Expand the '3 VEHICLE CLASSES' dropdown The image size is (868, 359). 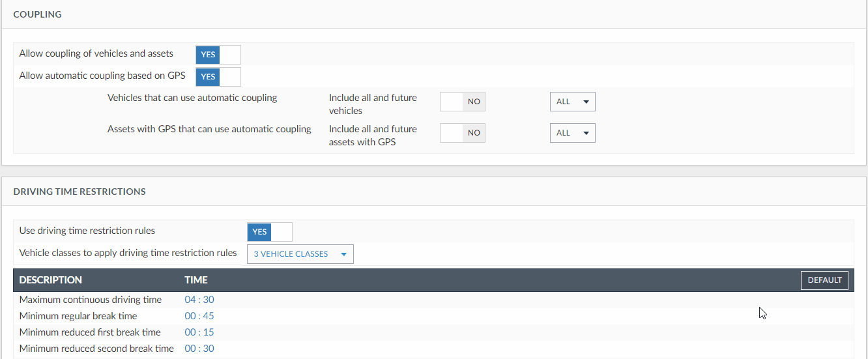coord(300,254)
